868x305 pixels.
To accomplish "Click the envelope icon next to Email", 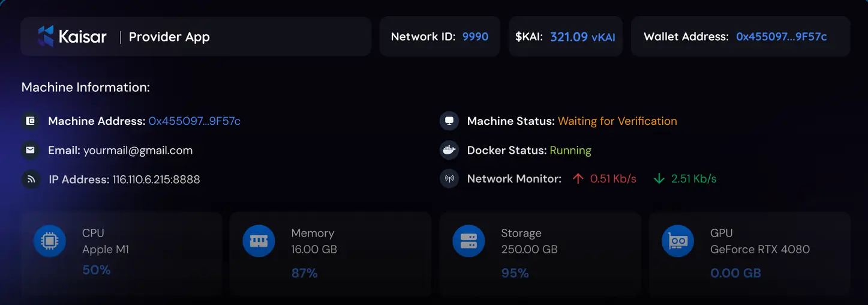I will pos(30,150).
